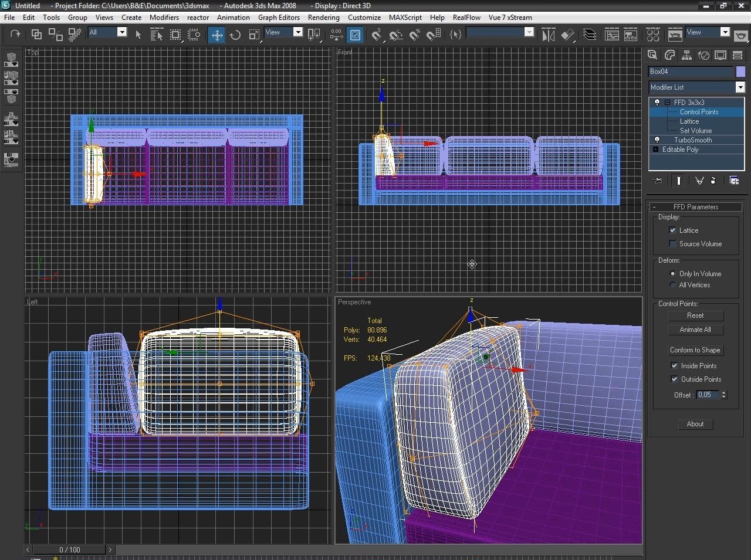Switch to the Motion panel icon
751x560 pixels.
[703, 55]
